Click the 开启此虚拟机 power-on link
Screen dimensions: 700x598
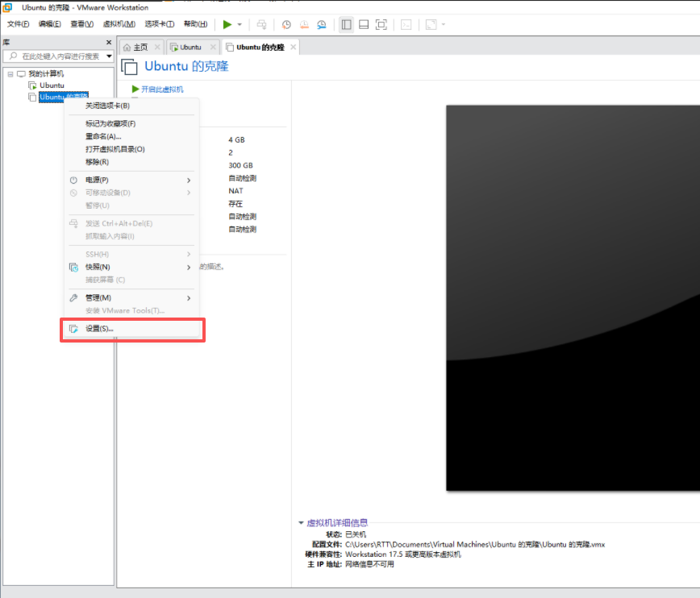pos(162,89)
